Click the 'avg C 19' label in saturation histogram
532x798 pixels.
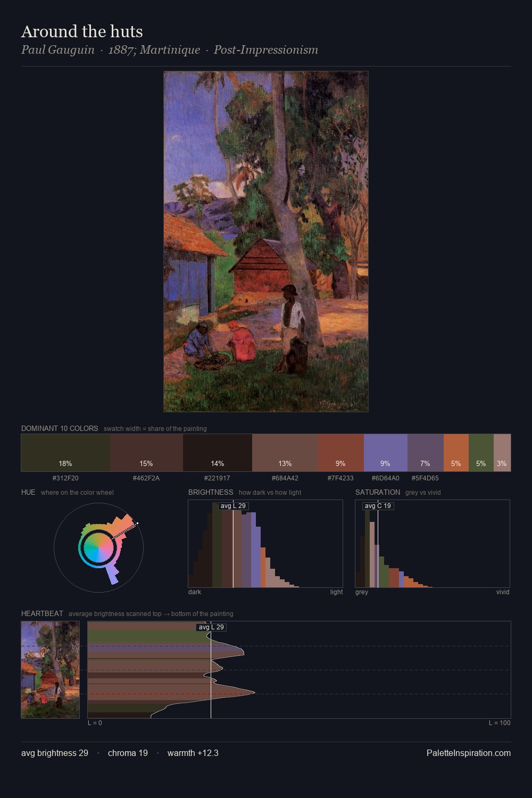pyautogui.click(x=378, y=506)
